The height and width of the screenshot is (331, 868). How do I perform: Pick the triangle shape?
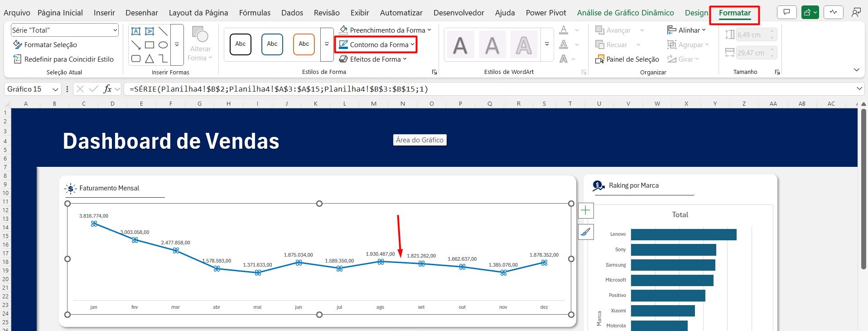pos(149,58)
